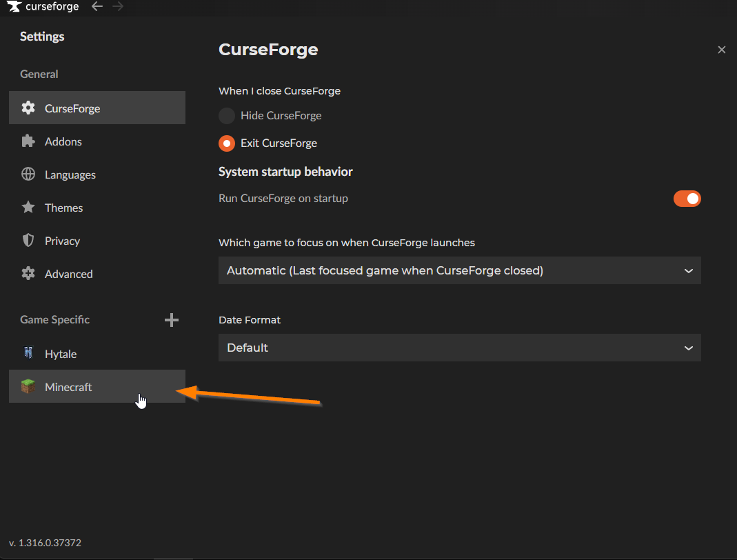Click the 'Exit CurseForge' label text
The image size is (737, 560).
(x=279, y=143)
